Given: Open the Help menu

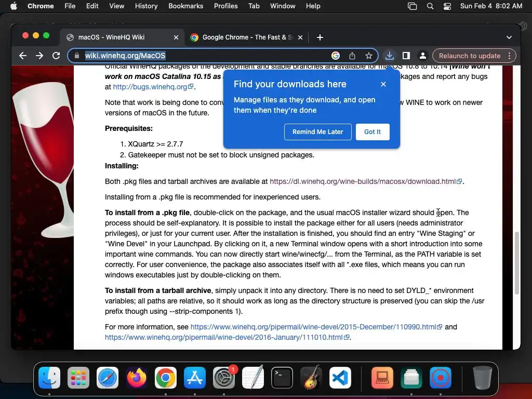Looking at the screenshot, I should [313, 6].
